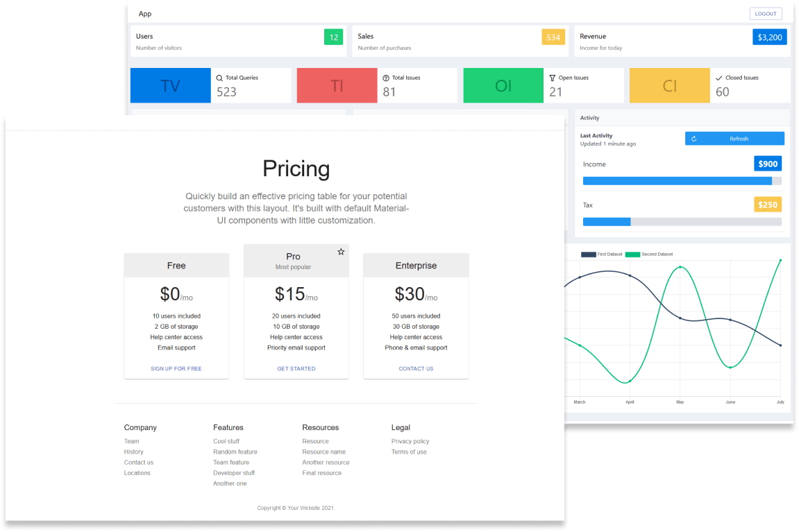This screenshot has width=799, height=532.
Task: Open the Another one link
Action: pyautogui.click(x=230, y=483)
